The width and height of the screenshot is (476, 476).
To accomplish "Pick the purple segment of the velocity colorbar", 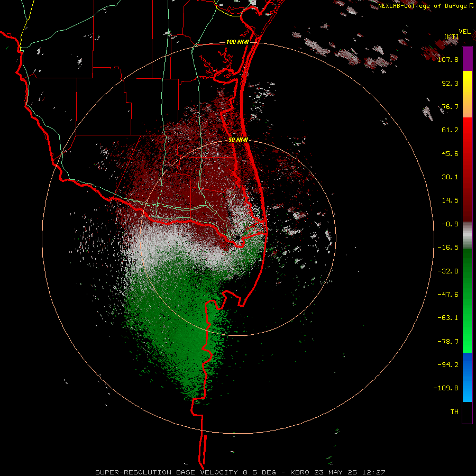I will click(467, 59).
